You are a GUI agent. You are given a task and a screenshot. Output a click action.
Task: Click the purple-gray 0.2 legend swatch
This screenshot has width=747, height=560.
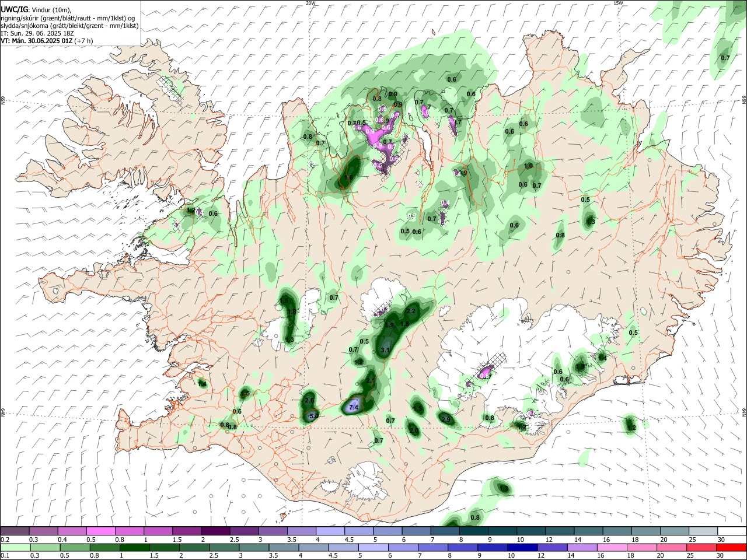click(15, 531)
